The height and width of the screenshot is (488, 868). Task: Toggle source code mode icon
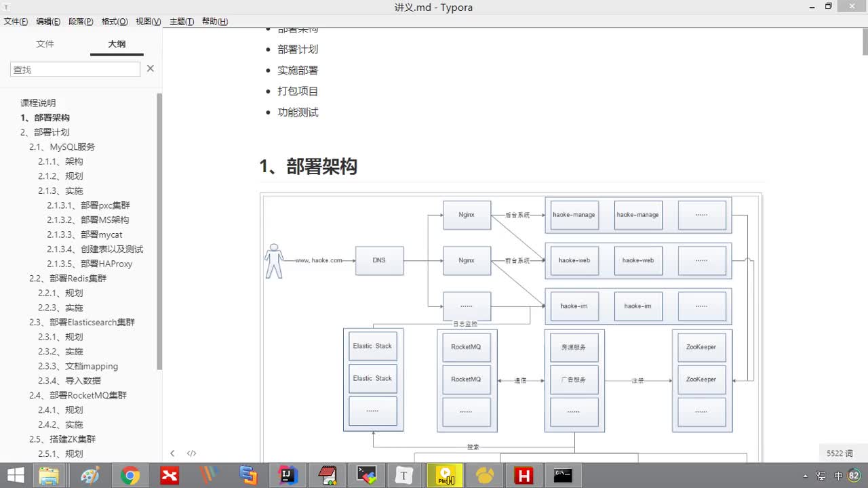pos(191,453)
